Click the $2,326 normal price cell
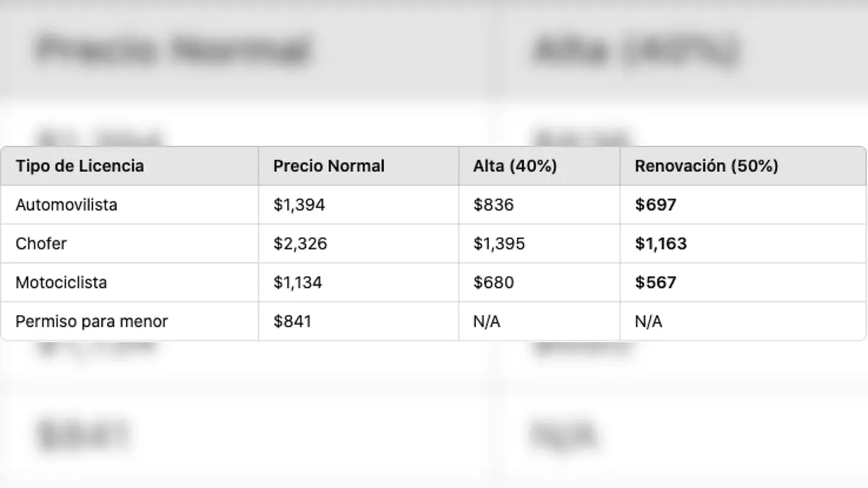868x488 pixels. [300, 244]
